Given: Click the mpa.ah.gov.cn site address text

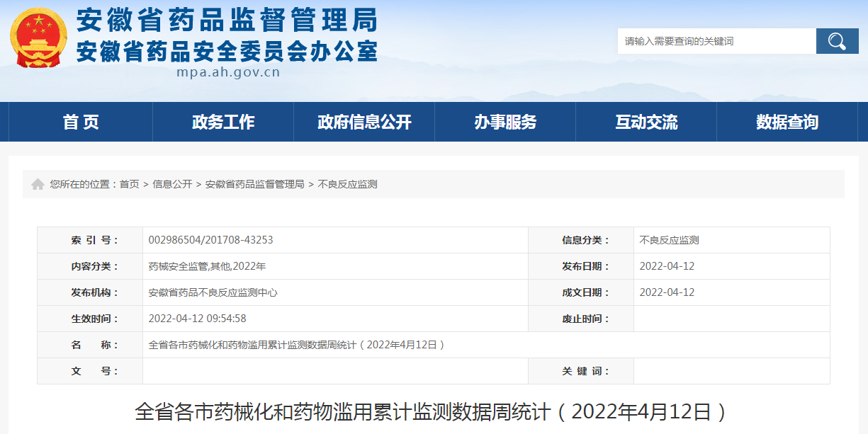Looking at the screenshot, I should coord(228,72).
